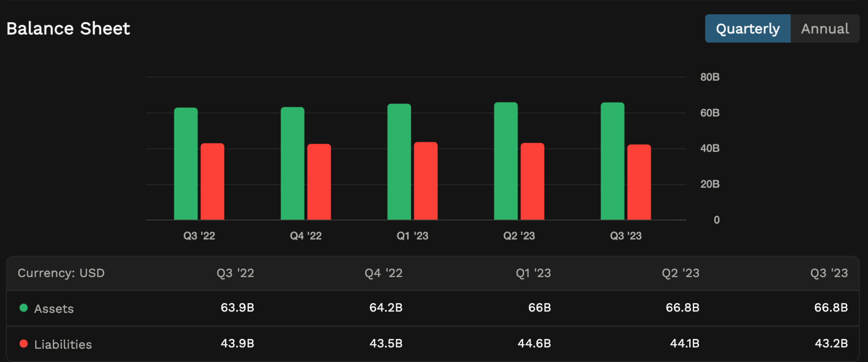Switch to the Quarterly view
The width and height of the screenshot is (868, 362).
pos(747,29)
